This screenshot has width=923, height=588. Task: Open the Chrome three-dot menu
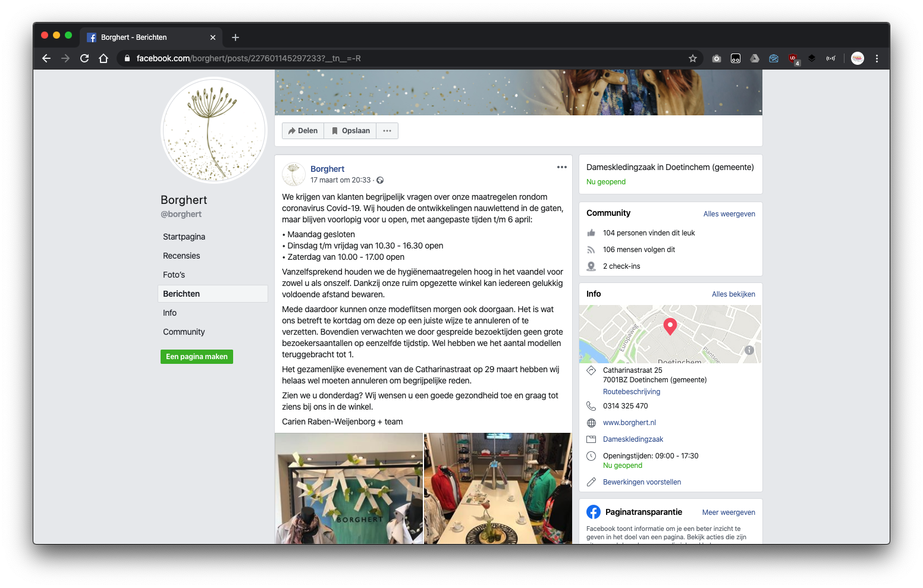[877, 58]
